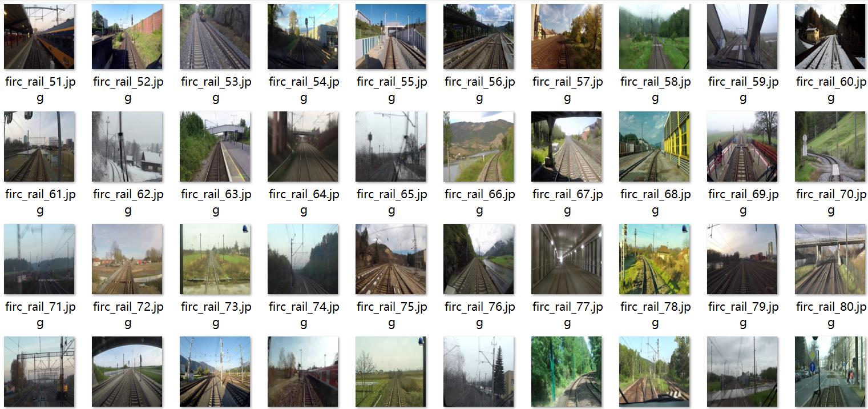Click the firc_rail_75.jpg file name text
The height and width of the screenshot is (409, 868).
coord(391,315)
